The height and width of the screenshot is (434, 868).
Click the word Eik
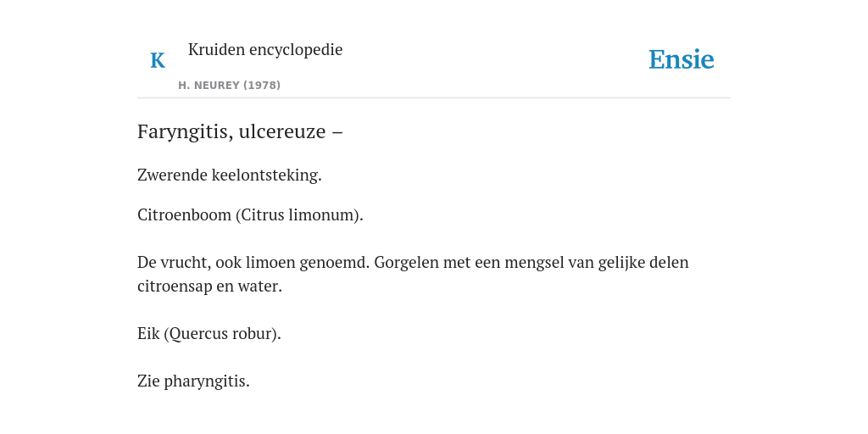(147, 334)
